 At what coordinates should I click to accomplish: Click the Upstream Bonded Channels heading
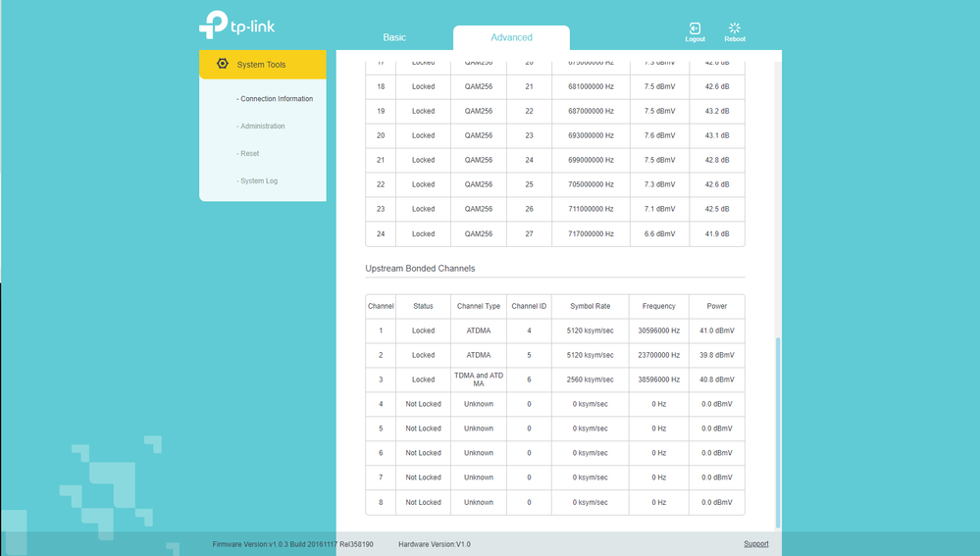(x=420, y=268)
